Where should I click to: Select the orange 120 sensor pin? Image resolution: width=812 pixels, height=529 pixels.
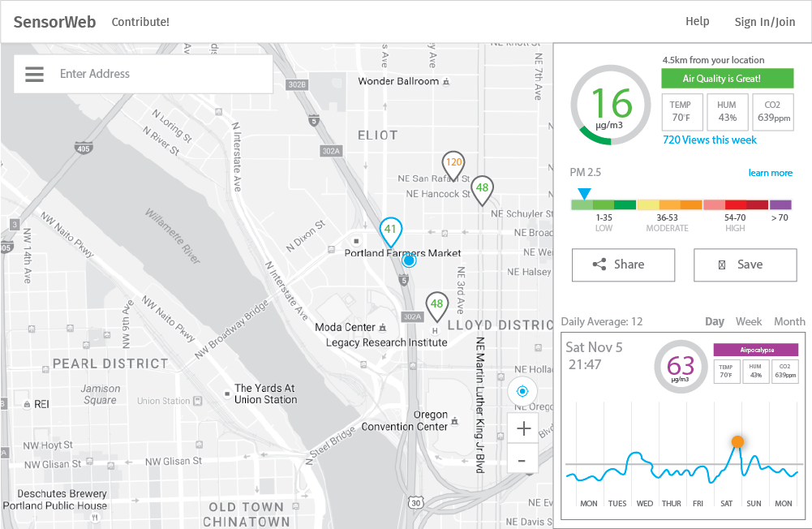(453, 166)
